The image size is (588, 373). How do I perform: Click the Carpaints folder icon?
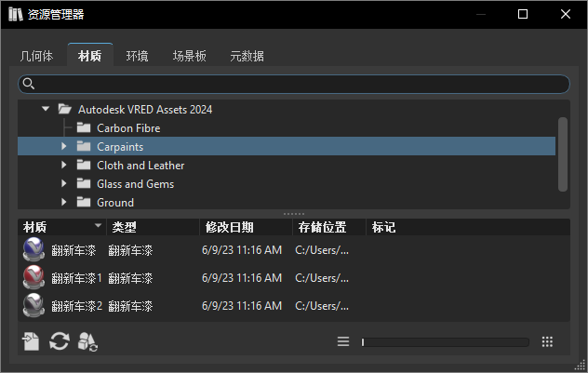pos(84,146)
